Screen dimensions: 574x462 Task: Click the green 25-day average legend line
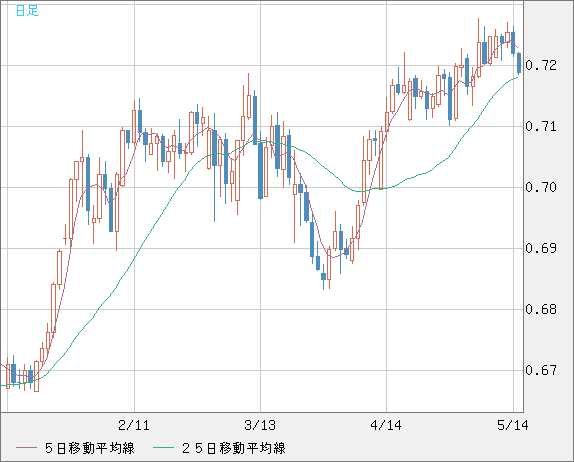[163, 448]
